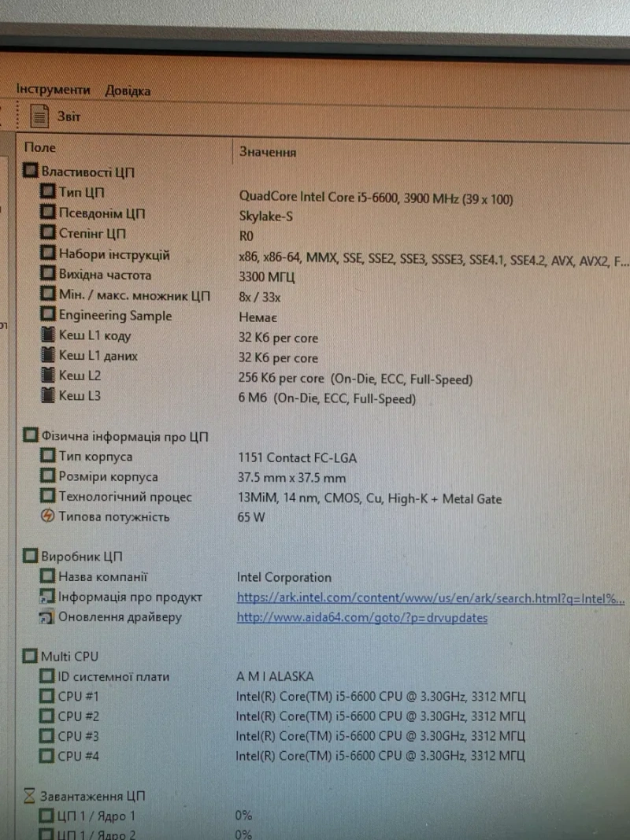Click the Кеш L1 коду chip icon
The height and width of the screenshot is (840, 630).
(48, 335)
